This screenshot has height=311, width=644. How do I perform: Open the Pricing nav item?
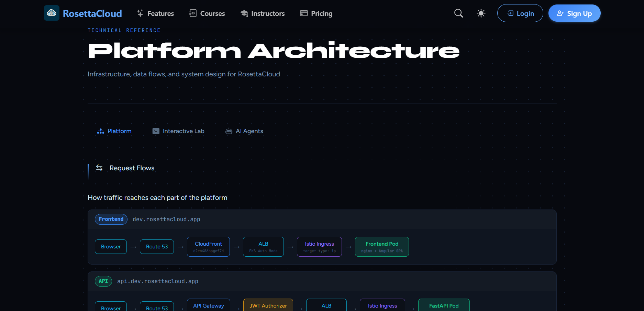pos(316,13)
